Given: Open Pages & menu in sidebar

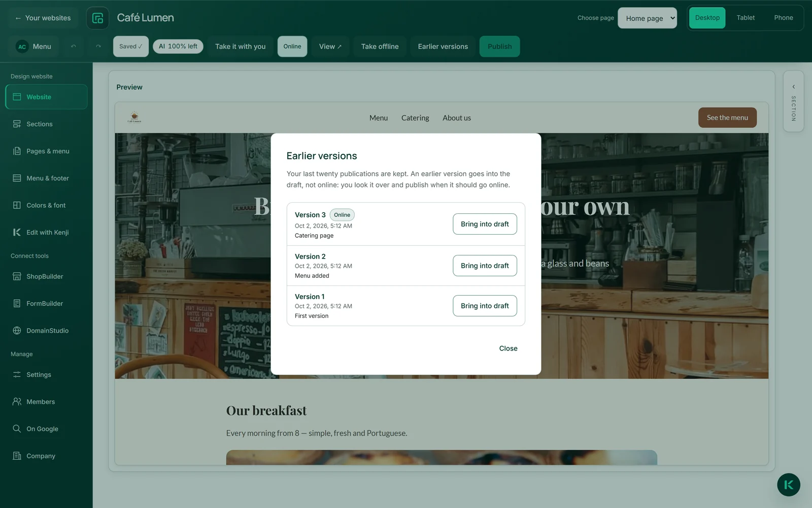Looking at the screenshot, I should tap(46, 151).
